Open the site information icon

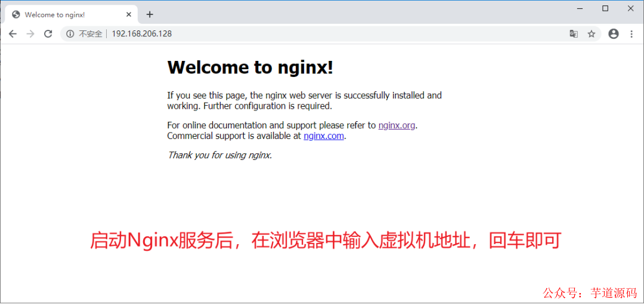70,34
